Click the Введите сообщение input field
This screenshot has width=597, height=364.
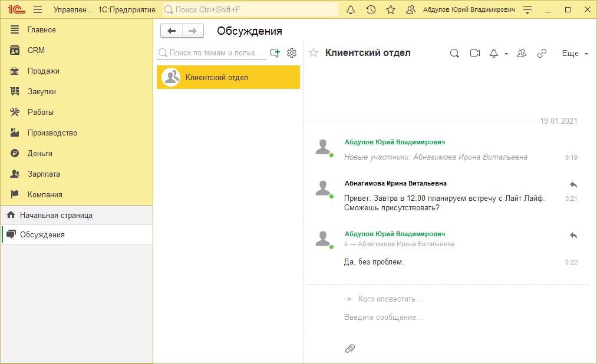(x=413, y=317)
